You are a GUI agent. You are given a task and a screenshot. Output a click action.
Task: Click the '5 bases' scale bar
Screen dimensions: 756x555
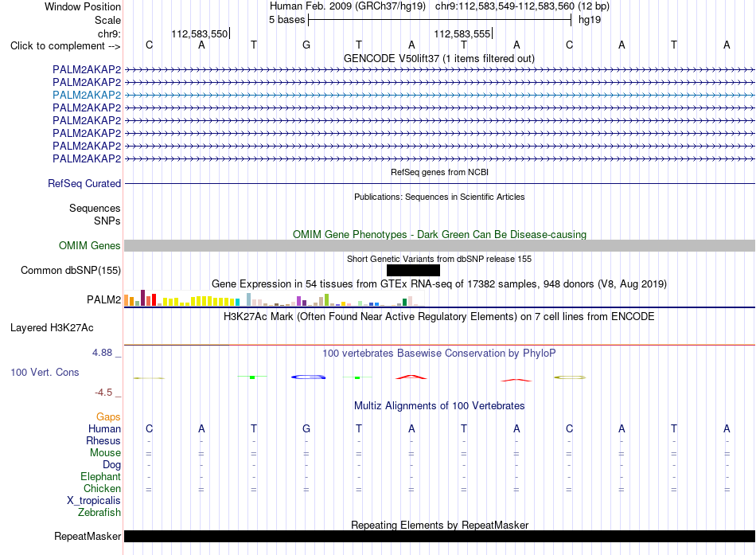[439, 20]
